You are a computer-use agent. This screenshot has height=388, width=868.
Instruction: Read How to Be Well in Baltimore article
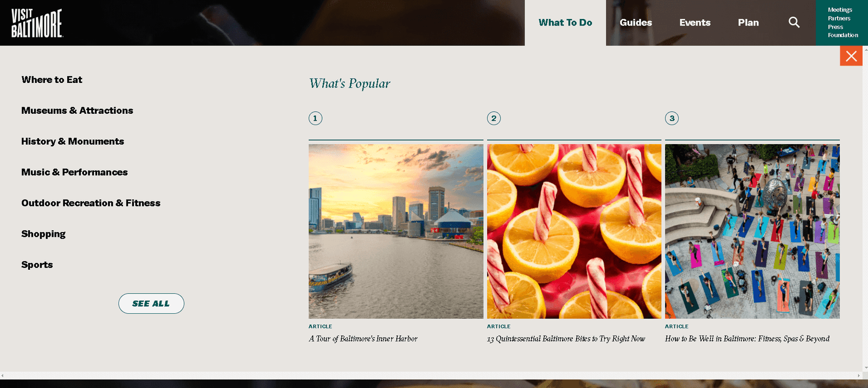coord(747,339)
